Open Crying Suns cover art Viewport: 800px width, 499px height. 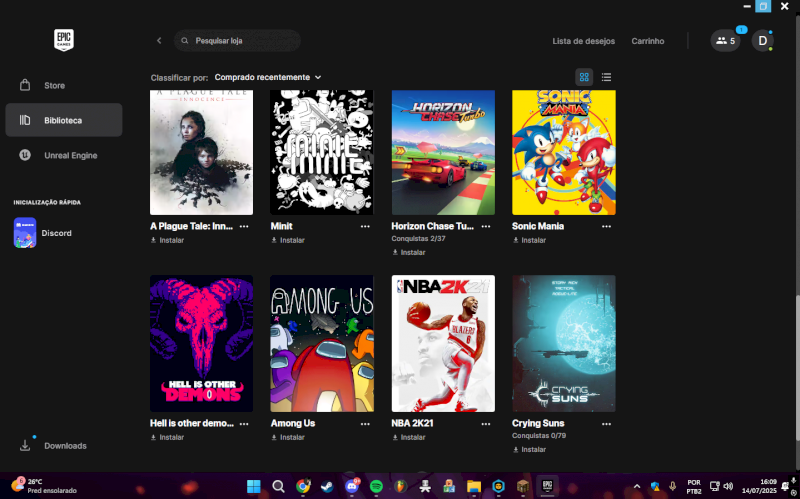pyautogui.click(x=564, y=343)
